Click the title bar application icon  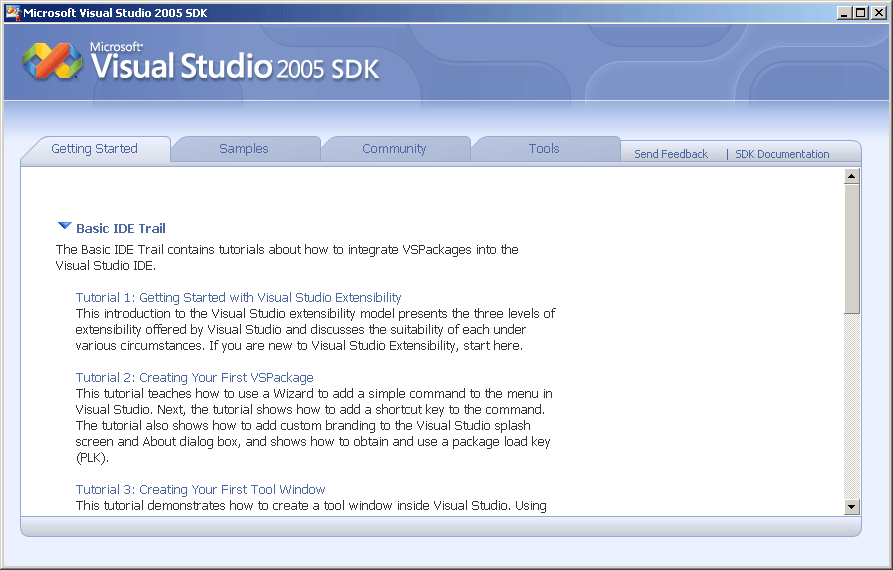coord(13,13)
